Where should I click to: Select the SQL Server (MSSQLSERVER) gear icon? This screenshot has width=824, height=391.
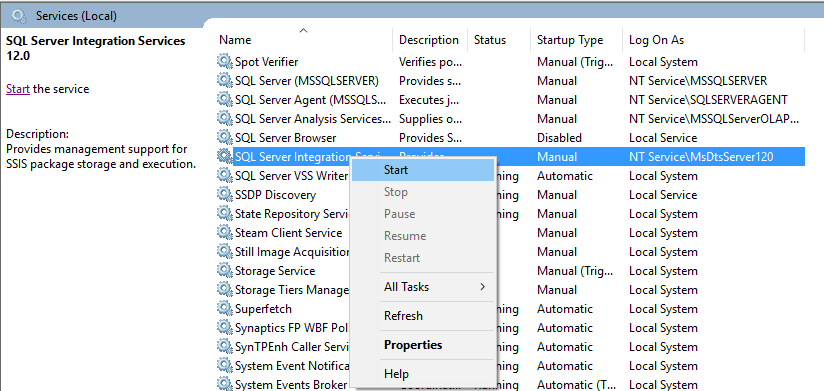point(224,80)
